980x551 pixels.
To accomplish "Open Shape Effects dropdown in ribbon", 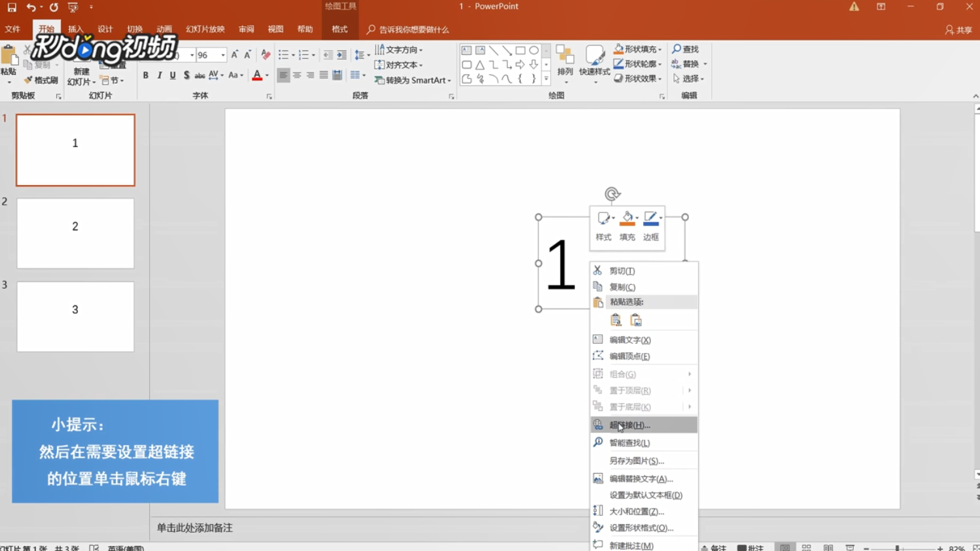I will point(638,78).
